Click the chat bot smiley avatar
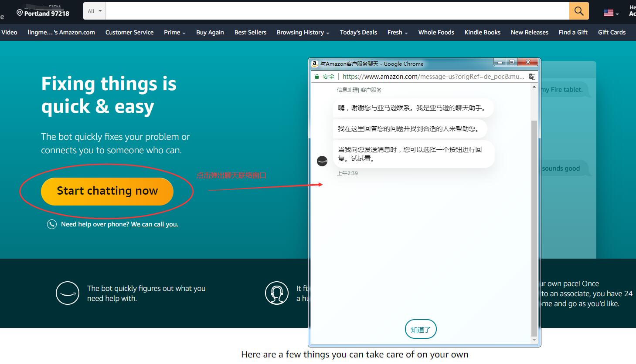636x364 pixels. pos(322,161)
